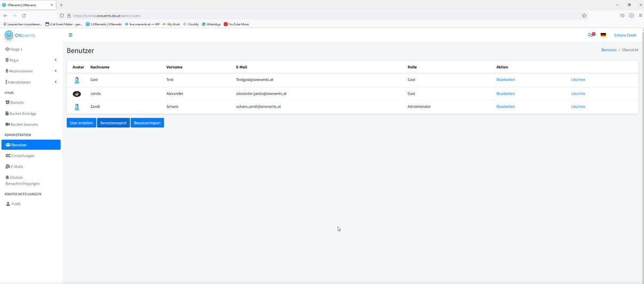This screenshot has width=644, height=284.
Task: Open the Firefox application menu icon
Action: tap(640, 15)
